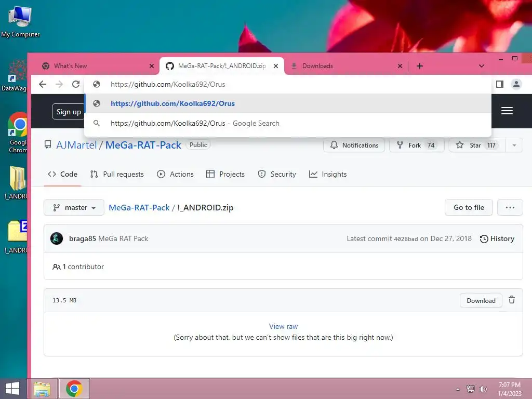Star the MeGa-RAT-Pack repository
532x399 pixels.
[477, 145]
